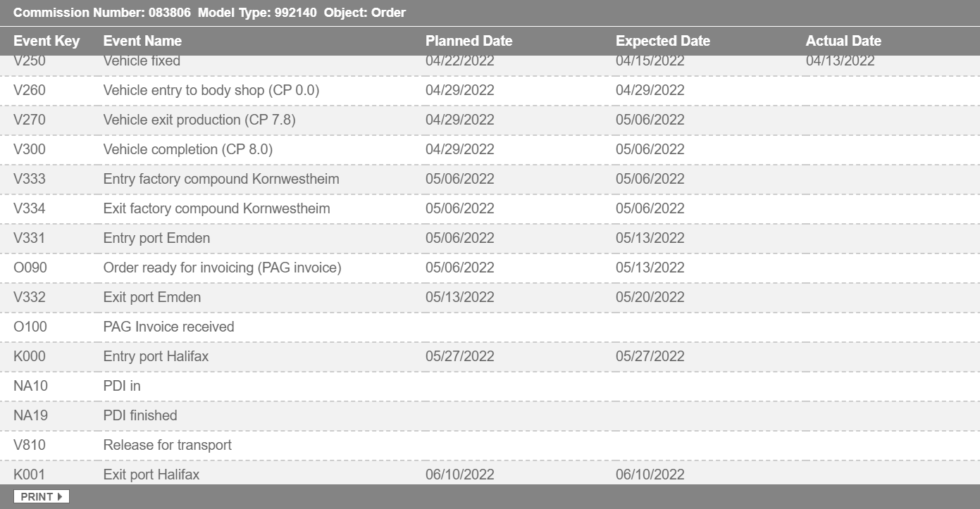
Task: Select the NA10 PDI in row
Action: (122, 386)
